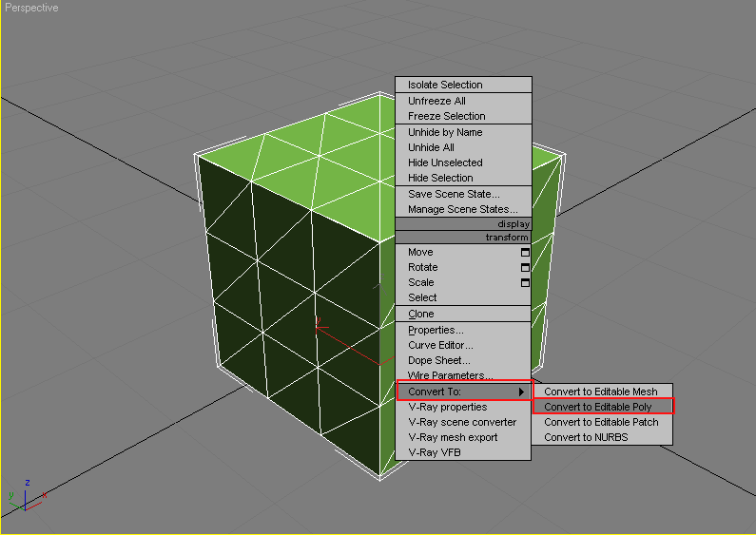Select Unfreeze All menu entry
This screenshot has height=535, width=756.
(x=463, y=101)
